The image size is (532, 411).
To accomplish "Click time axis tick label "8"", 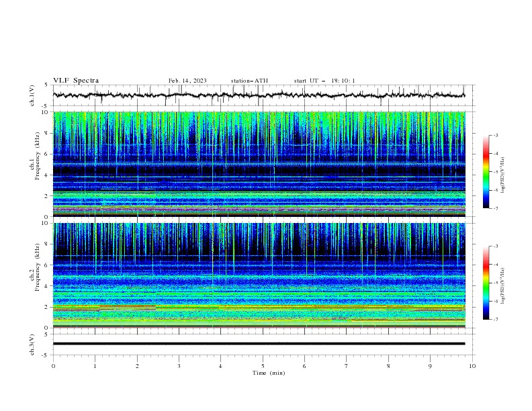I will click(388, 366).
